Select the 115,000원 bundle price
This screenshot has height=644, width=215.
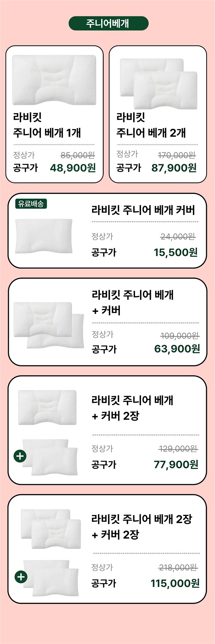coord(175,583)
